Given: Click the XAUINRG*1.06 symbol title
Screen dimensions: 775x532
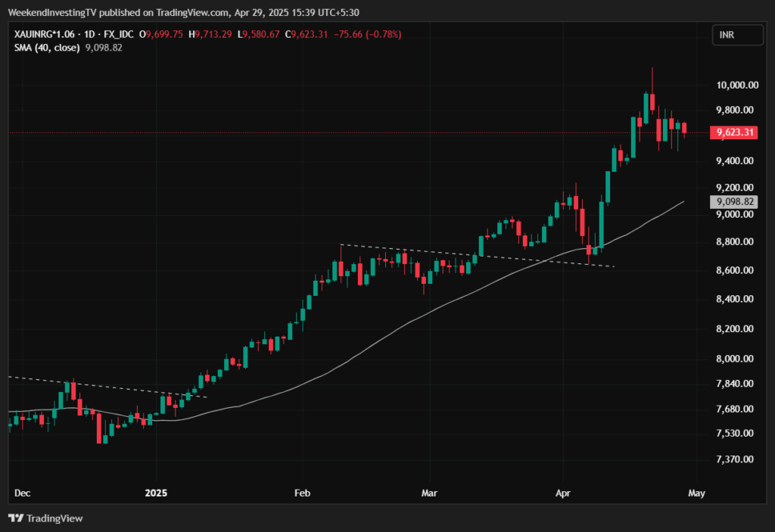Looking at the screenshot, I should pos(45,34).
